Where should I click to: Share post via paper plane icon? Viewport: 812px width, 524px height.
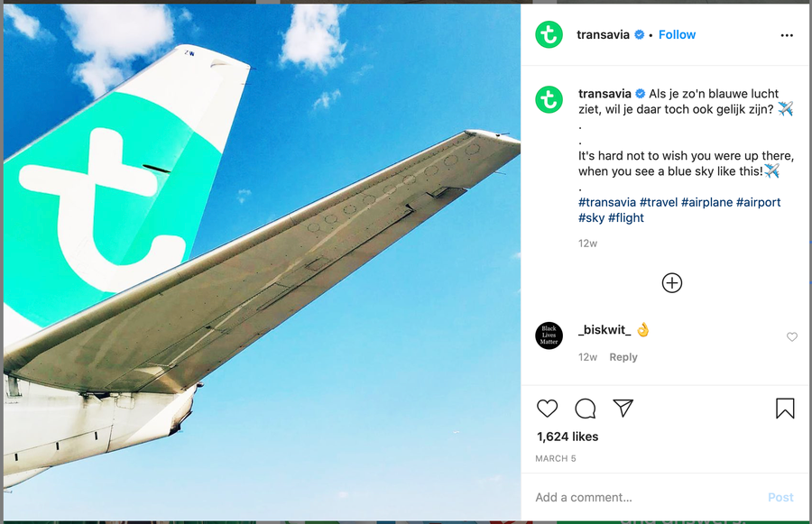coord(623,409)
